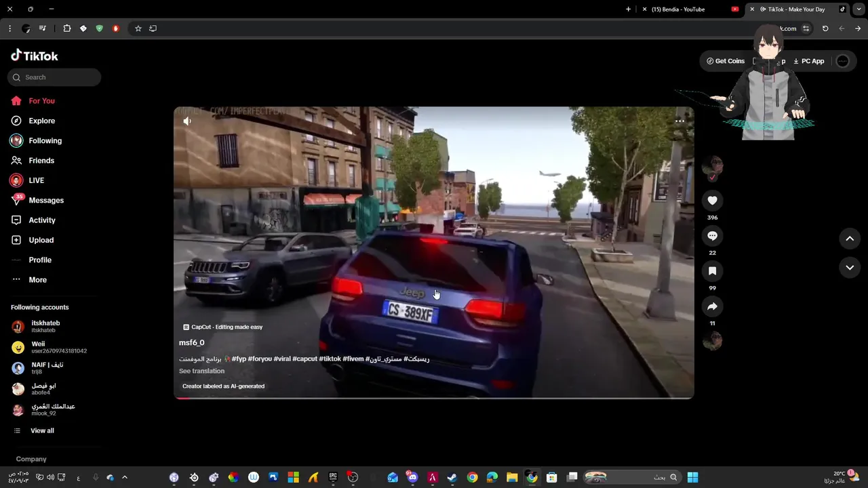Open Discord from the taskbar

point(412,477)
